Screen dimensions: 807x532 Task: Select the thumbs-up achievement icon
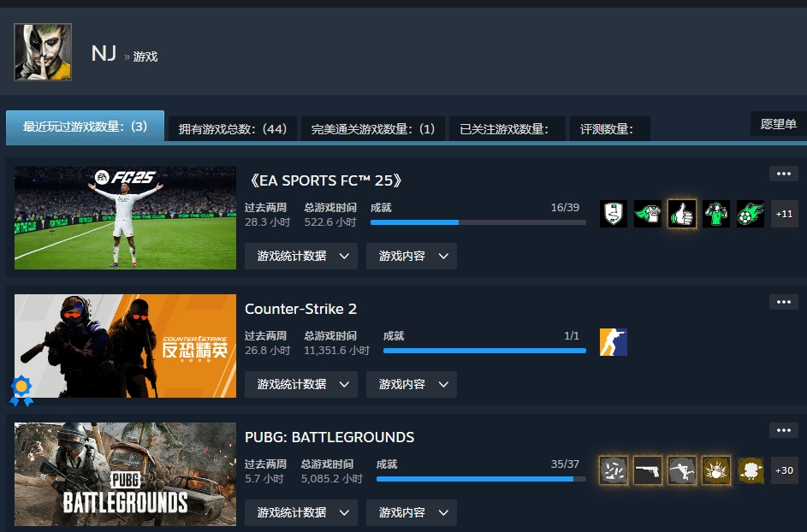tap(682, 214)
